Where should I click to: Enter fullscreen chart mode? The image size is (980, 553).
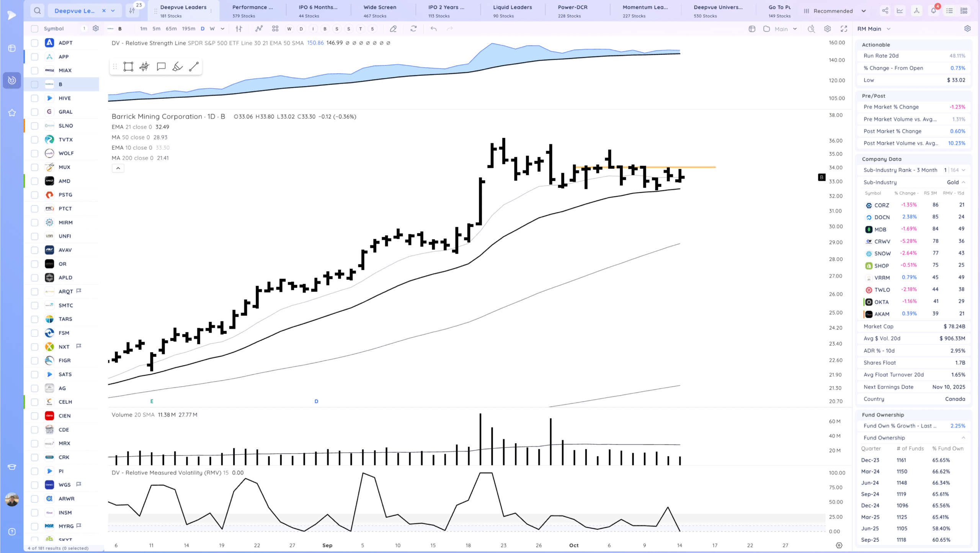(844, 29)
